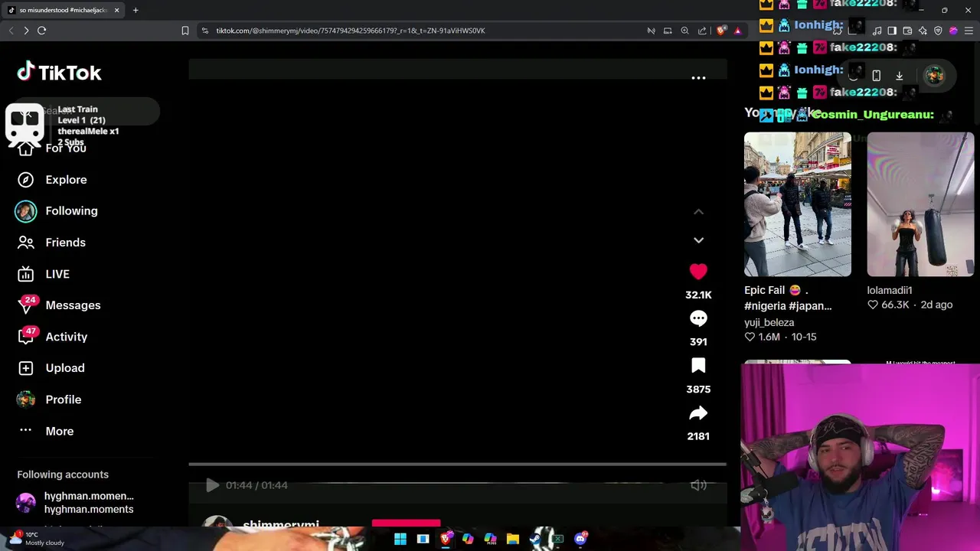Like the video via heart icon

[698, 272]
